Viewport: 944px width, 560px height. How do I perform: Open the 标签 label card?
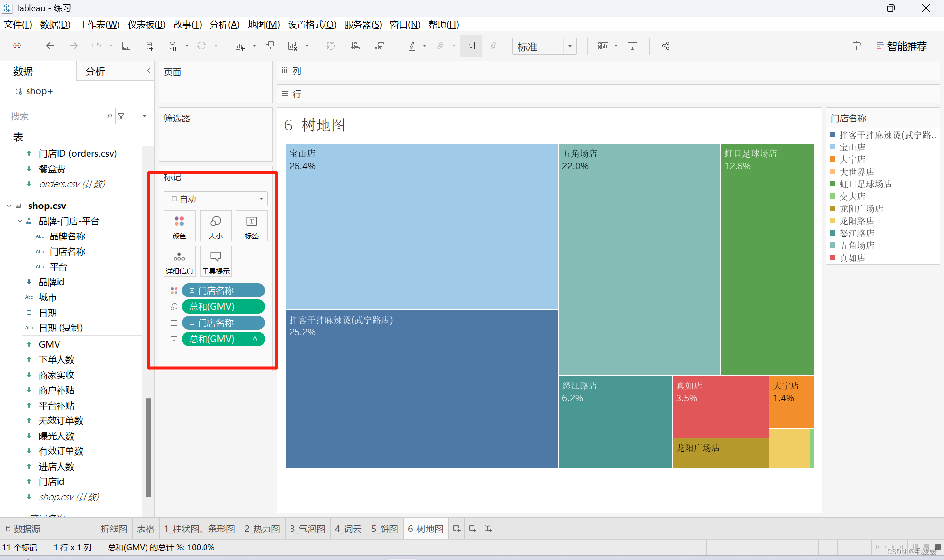pos(252,226)
